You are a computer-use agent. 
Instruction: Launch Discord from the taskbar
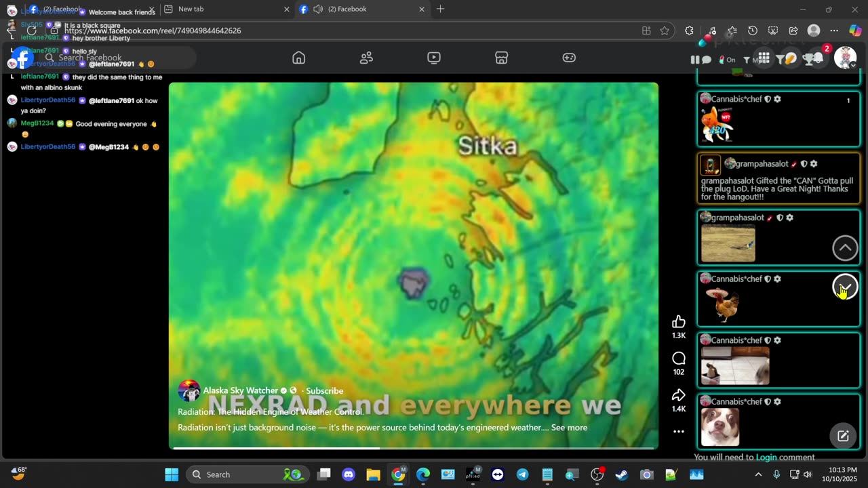point(349,474)
